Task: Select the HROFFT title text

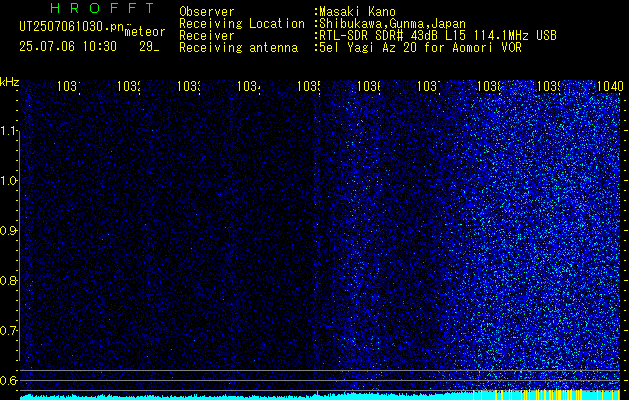Action: tap(103, 8)
